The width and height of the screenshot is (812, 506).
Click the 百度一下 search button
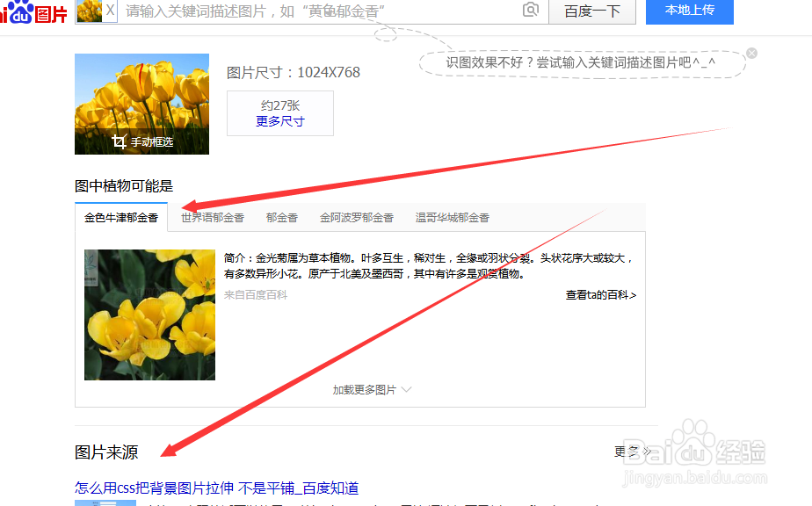pyautogui.click(x=592, y=11)
